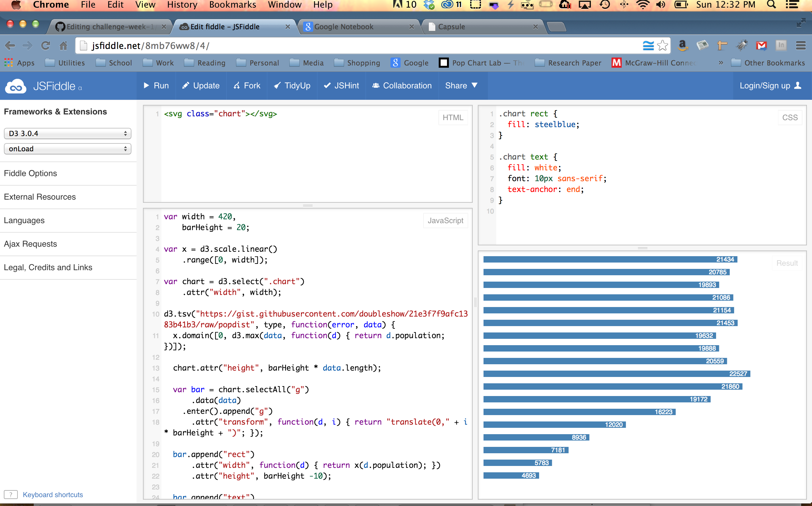Open Keyboard shortcuts link
Screen dimensions: 812x506
click(x=53, y=495)
